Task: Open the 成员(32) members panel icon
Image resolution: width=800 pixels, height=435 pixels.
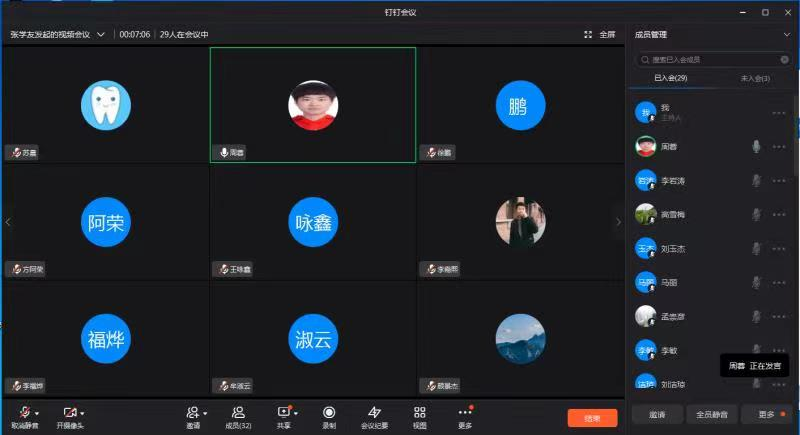Action: (238, 412)
